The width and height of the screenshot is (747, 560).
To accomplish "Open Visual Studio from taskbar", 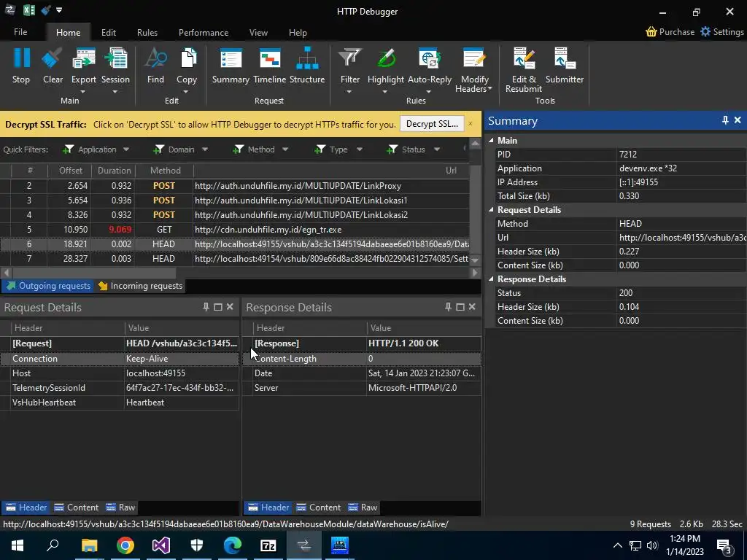I will click(161, 545).
